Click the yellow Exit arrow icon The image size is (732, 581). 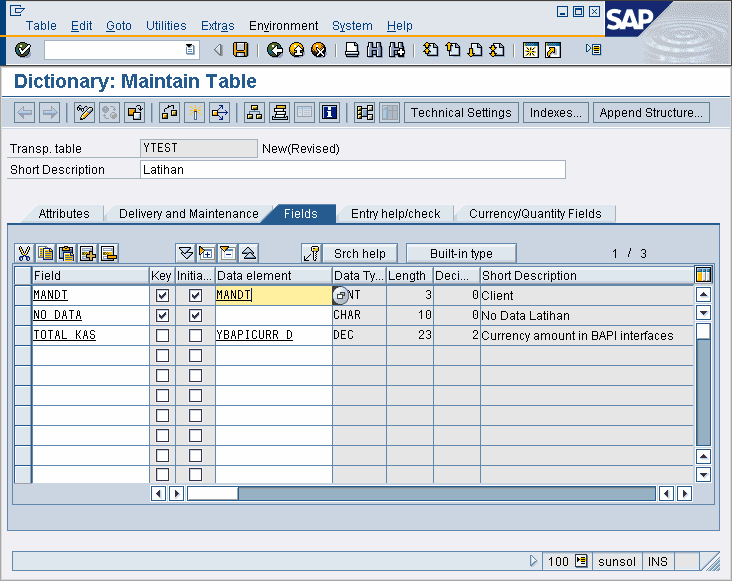point(296,49)
